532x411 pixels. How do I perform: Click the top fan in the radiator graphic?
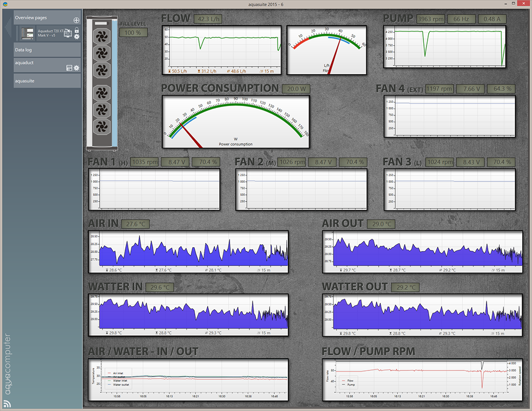pyautogui.click(x=102, y=37)
